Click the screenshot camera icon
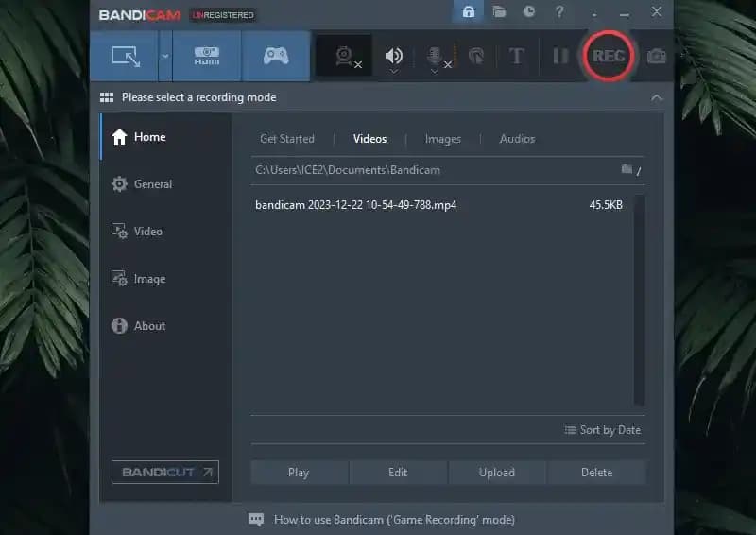 [x=656, y=57]
